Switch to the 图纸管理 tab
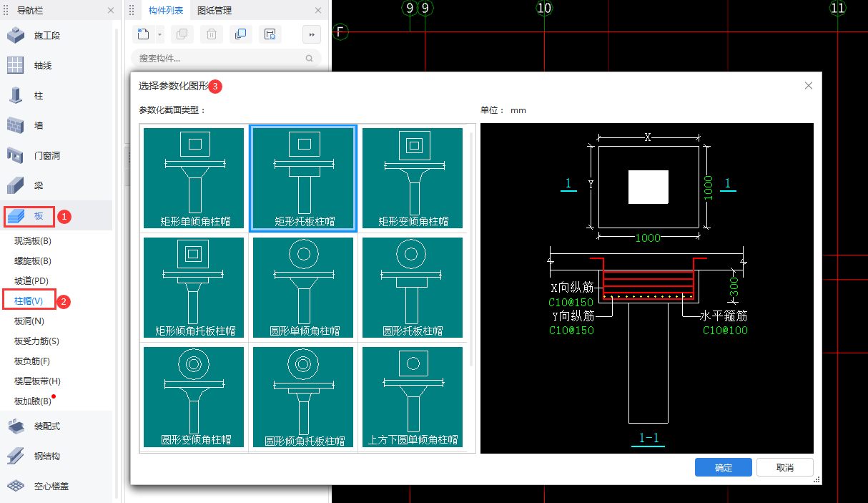868x503 pixels. [214, 11]
